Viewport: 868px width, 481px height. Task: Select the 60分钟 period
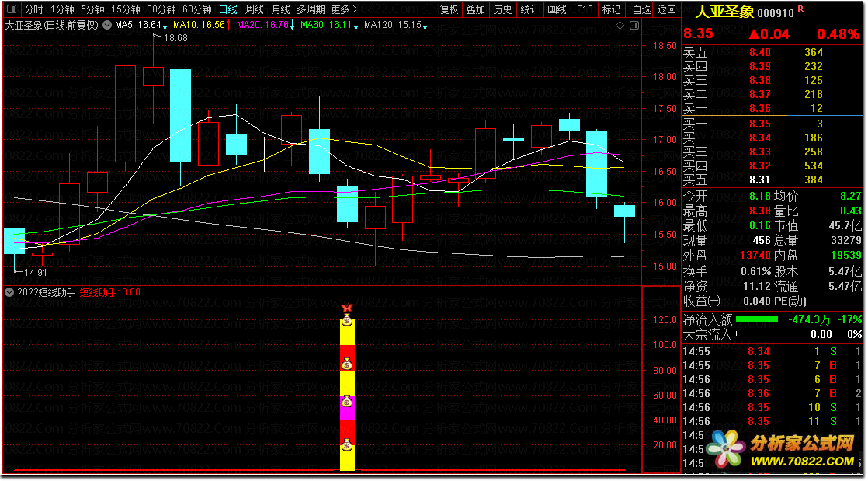(x=197, y=9)
